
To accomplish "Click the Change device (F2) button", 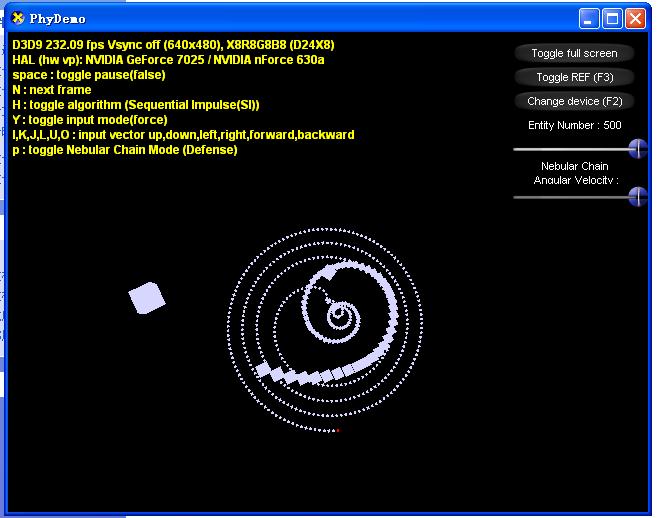I will 574,101.
